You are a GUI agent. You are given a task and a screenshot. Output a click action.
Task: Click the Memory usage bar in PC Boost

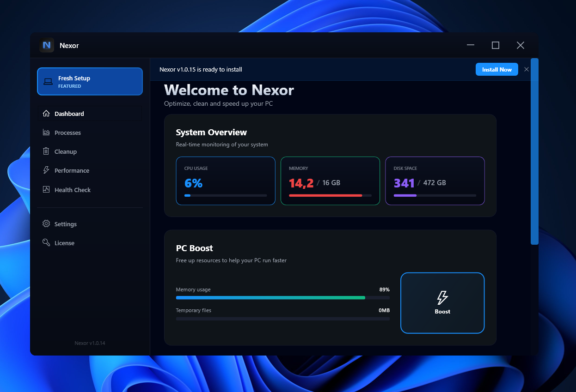click(283, 298)
